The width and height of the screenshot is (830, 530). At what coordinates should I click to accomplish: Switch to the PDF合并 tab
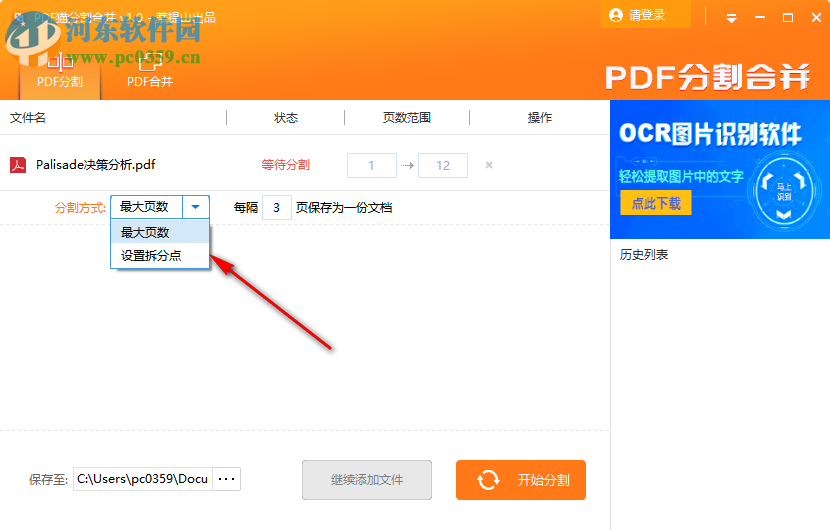pos(150,71)
